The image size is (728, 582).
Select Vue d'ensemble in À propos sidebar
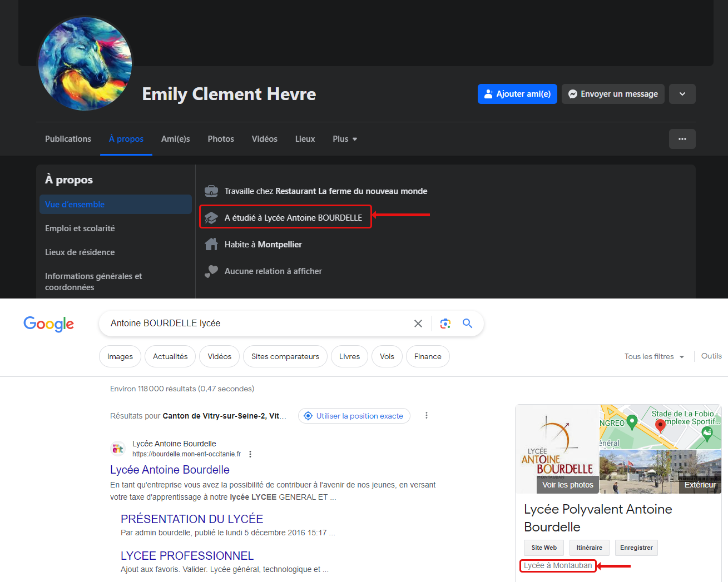[116, 204]
